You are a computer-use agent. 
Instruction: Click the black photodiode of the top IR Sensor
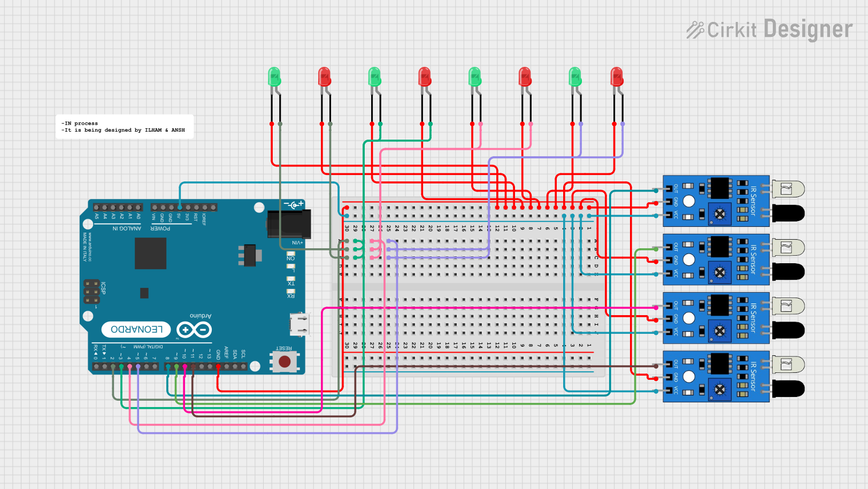[x=788, y=213]
